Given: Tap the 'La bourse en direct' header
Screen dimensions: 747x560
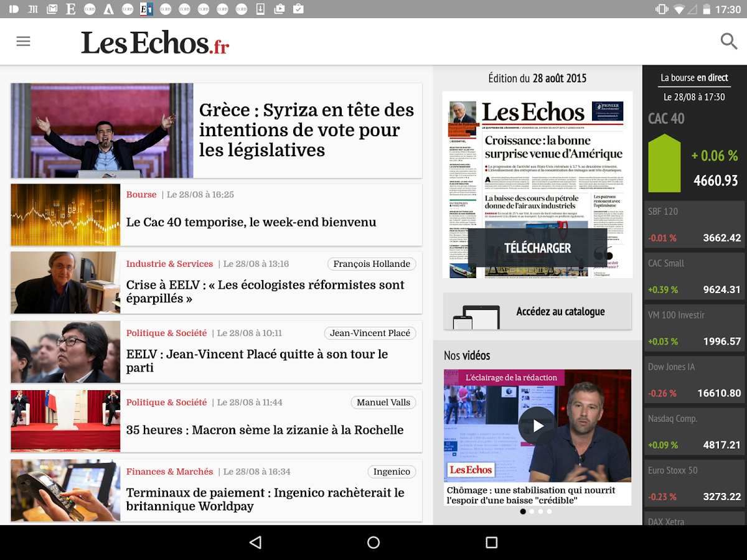Looking at the screenshot, I should (694, 78).
